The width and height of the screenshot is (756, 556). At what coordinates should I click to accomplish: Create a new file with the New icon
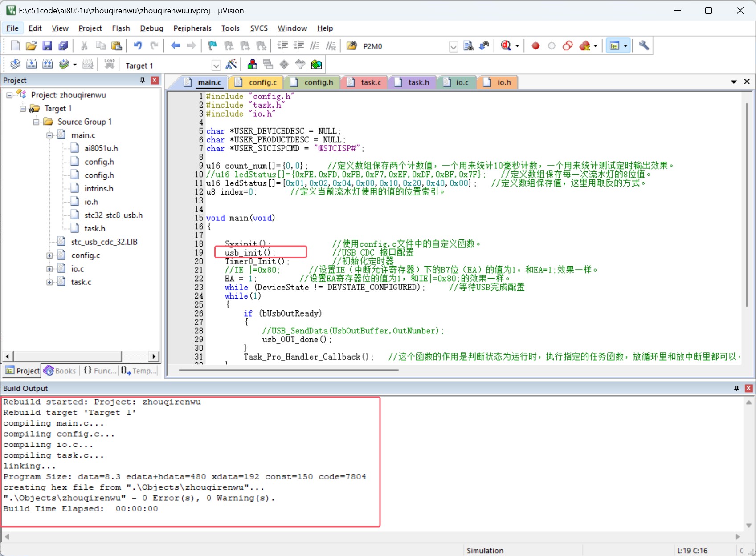point(15,46)
